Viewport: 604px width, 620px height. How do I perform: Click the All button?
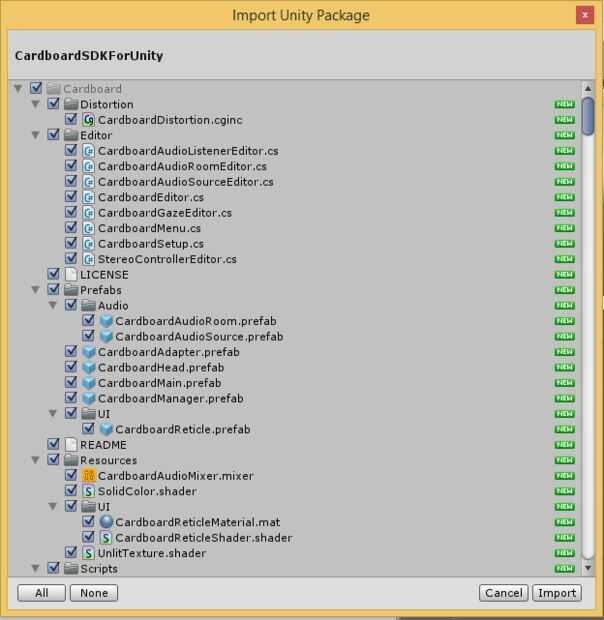42,593
